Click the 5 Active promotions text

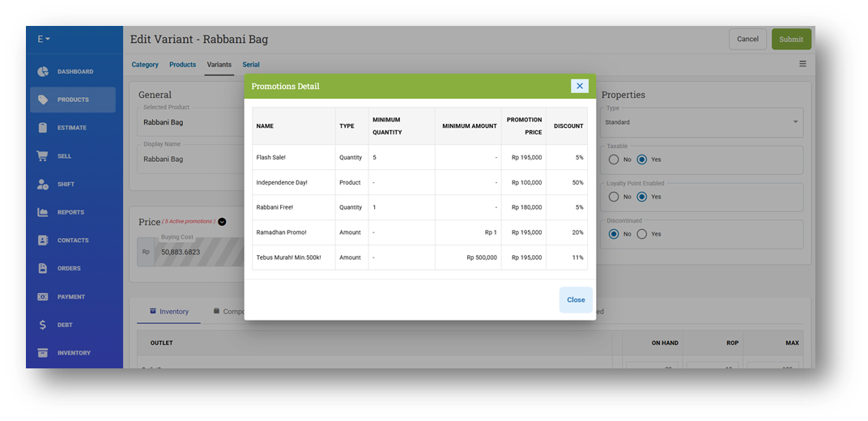click(189, 221)
